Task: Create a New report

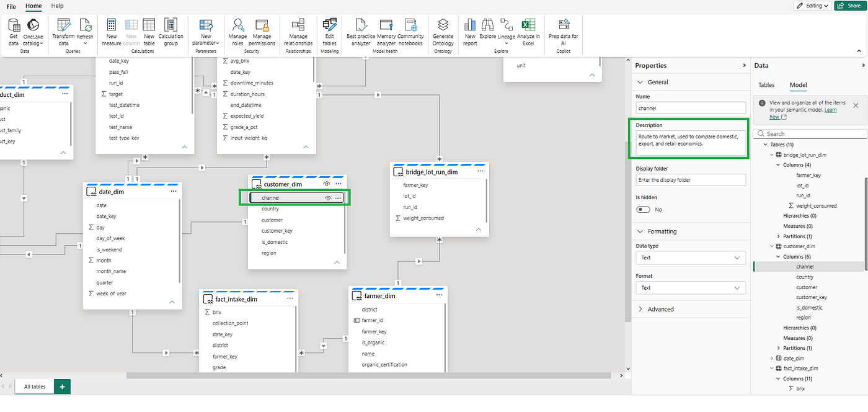Action: point(470,31)
